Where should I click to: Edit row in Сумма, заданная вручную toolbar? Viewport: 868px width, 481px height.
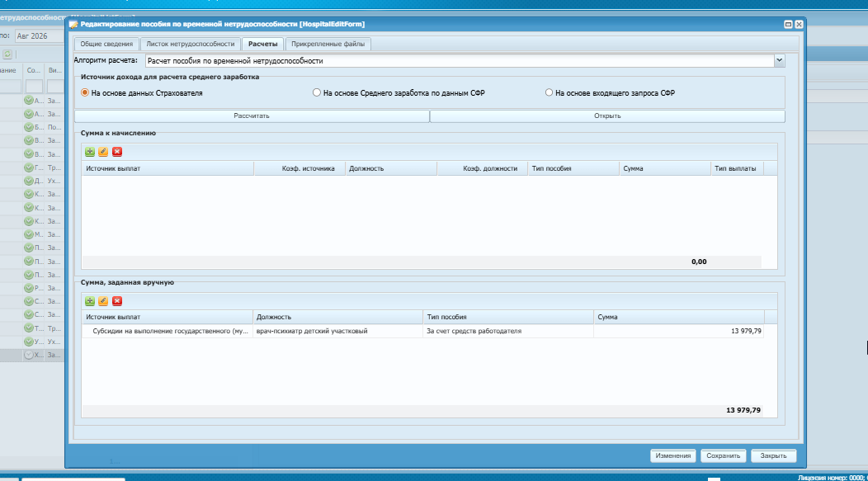[103, 301]
